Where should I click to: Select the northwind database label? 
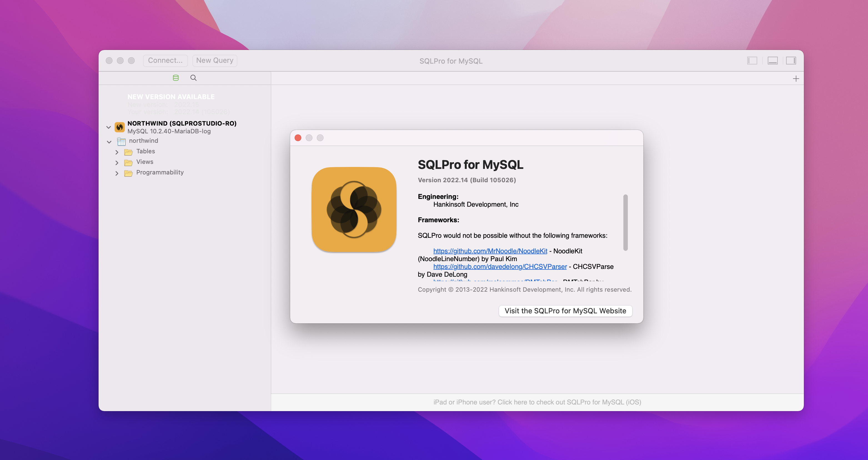(144, 141)
